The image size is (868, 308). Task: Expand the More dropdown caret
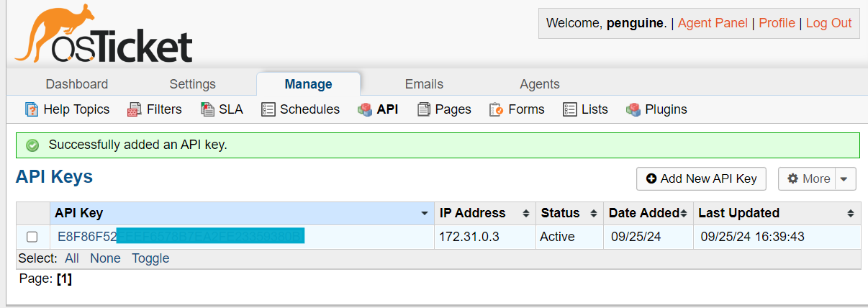[x=846, y=178]
